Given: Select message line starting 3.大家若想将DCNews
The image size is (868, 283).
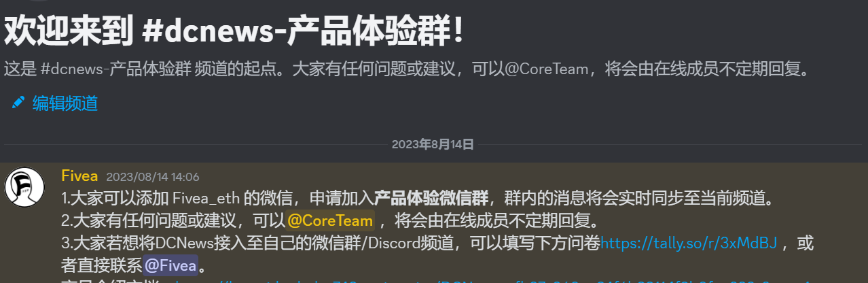Looking at the screenshot, I should 437,253.
